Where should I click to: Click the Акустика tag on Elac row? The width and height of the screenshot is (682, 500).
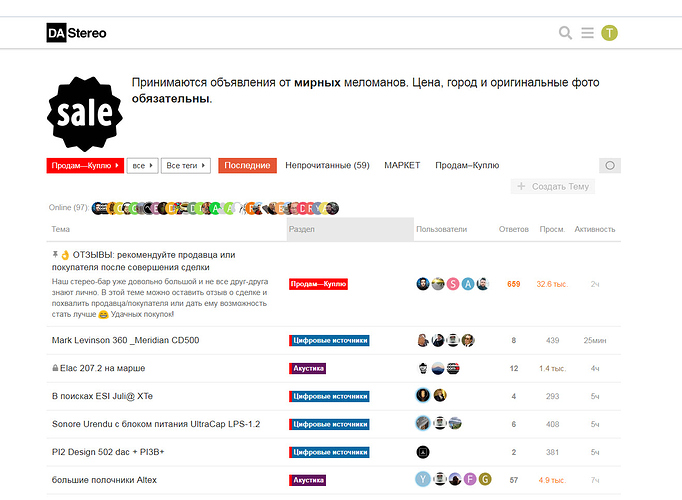307,368
